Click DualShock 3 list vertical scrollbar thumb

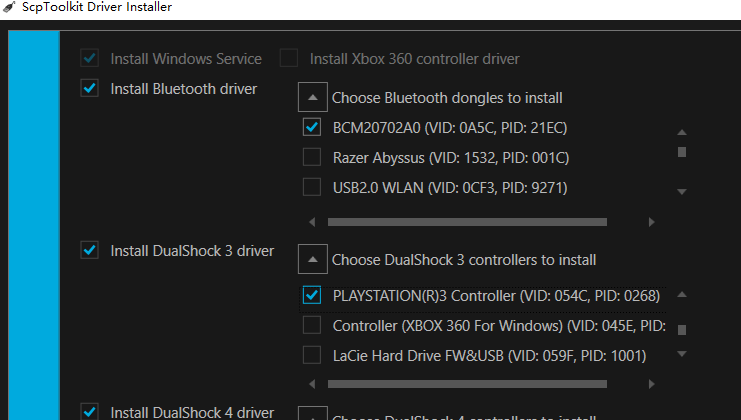tap(681, 330)
